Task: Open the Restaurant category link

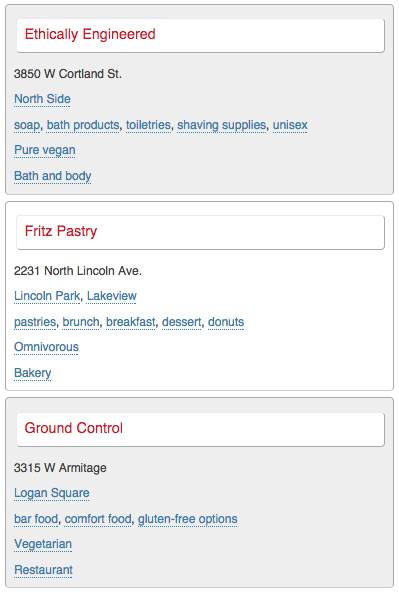Action: click(x=43, y=570)
